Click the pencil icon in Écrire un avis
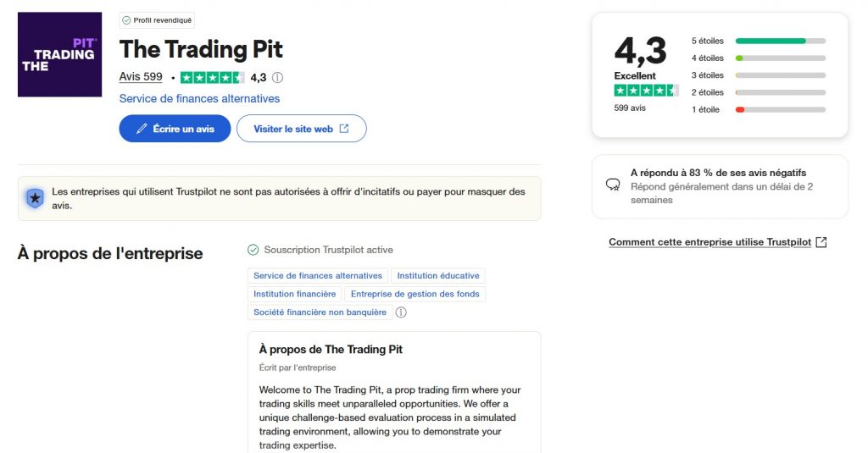The image size is (868, 453). (x=142, y=129)
